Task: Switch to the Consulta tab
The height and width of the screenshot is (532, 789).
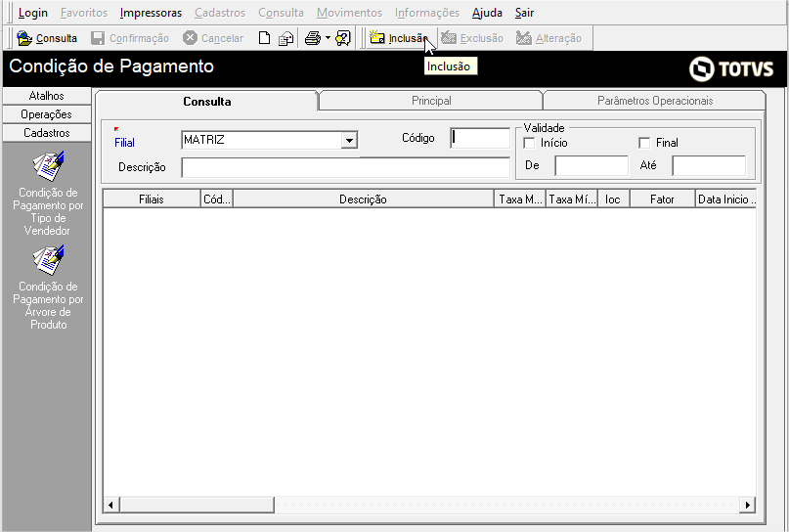Action: click(x=207, y=101)
